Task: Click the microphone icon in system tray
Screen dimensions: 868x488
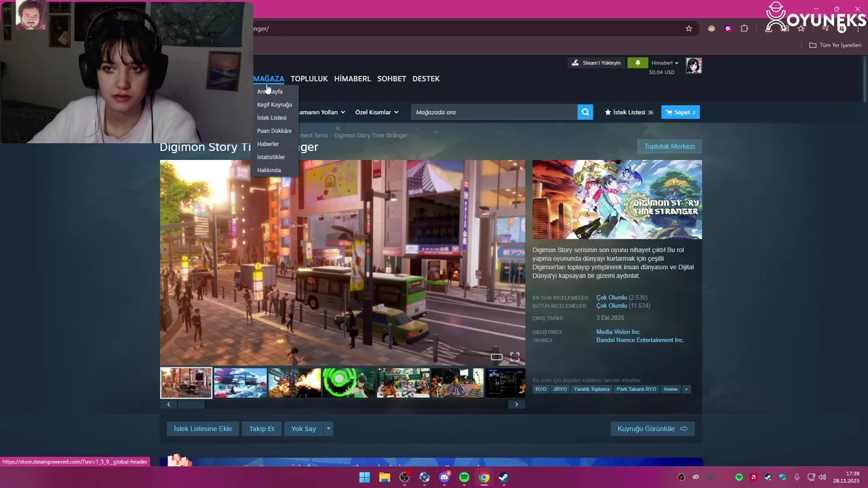Action: 797,477
